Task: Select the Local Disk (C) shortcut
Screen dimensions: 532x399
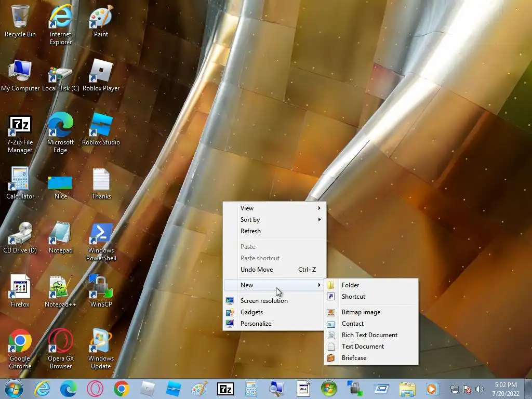Action: [x=60, y=79]
